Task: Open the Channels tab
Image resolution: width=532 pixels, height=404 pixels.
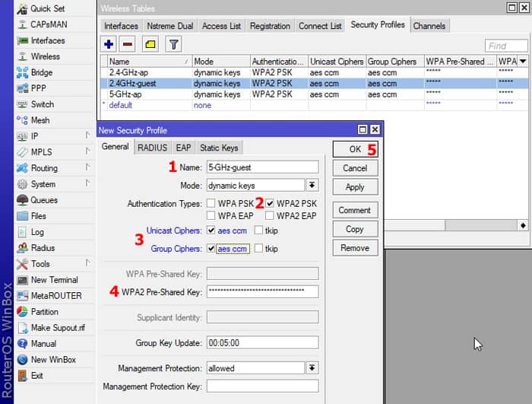Action: tap(429, 26)
